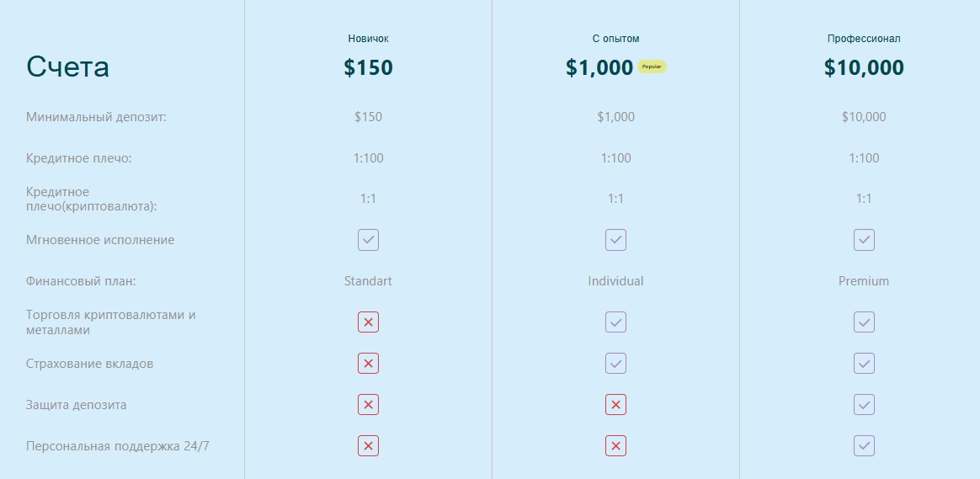The width and height of the screenshot is (980, 479).
Task: Click the Premium financial plan text
Action: (x=864, y=281)
